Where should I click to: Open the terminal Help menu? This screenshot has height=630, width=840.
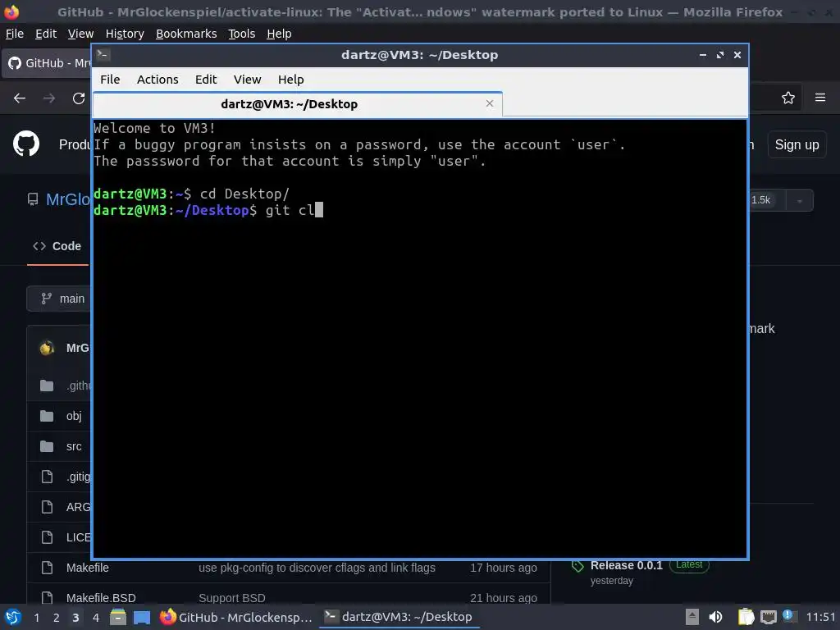[x=291, y=80]
